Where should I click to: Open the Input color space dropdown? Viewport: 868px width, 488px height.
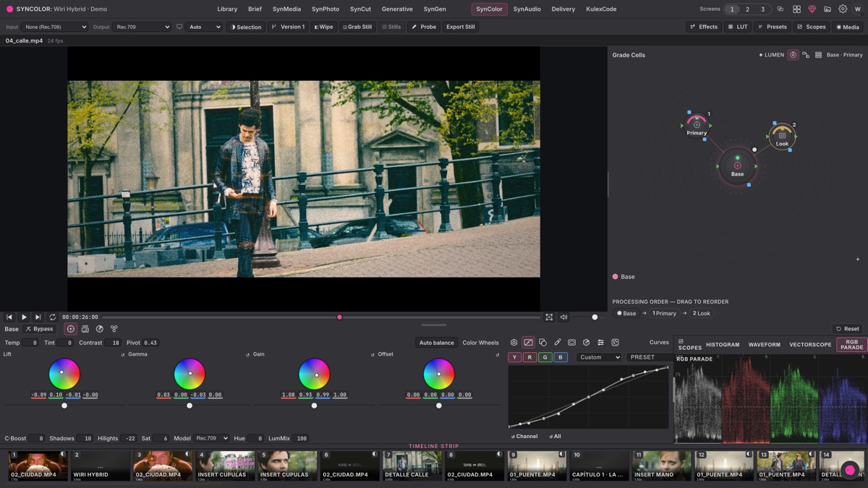click(55, 27)
